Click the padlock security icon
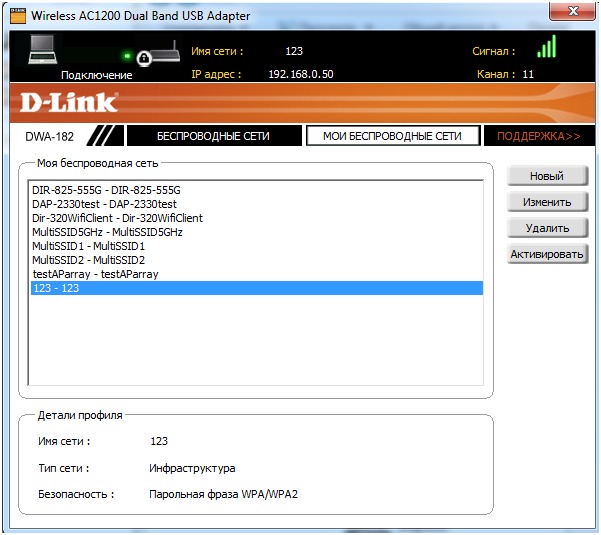This screenshot has height=535, width=601. pos(145,59)
